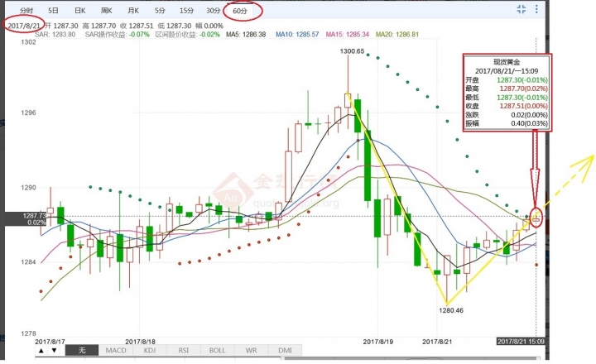Select the 5日 period tab
Viewport: 596px width, 364px height.
coord(53,11)
